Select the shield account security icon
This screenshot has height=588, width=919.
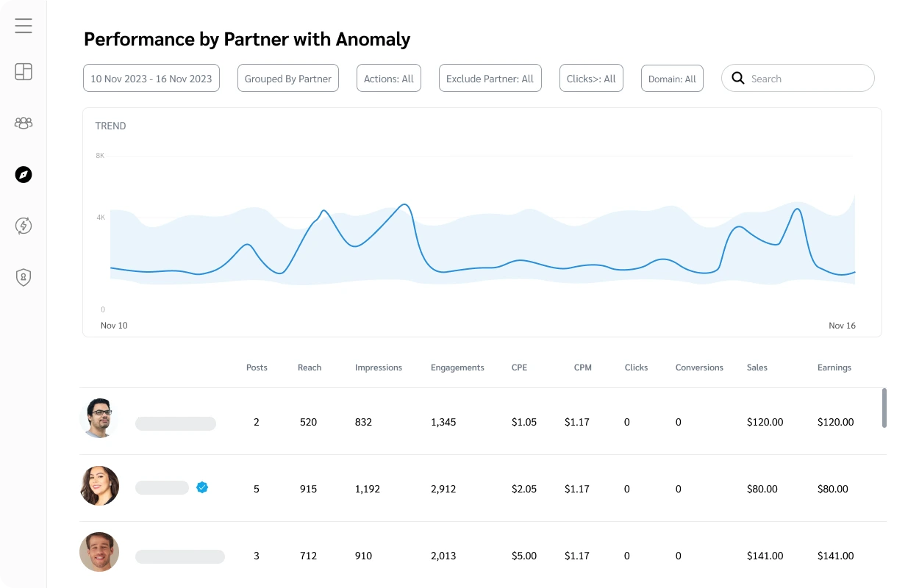point(23,277)
